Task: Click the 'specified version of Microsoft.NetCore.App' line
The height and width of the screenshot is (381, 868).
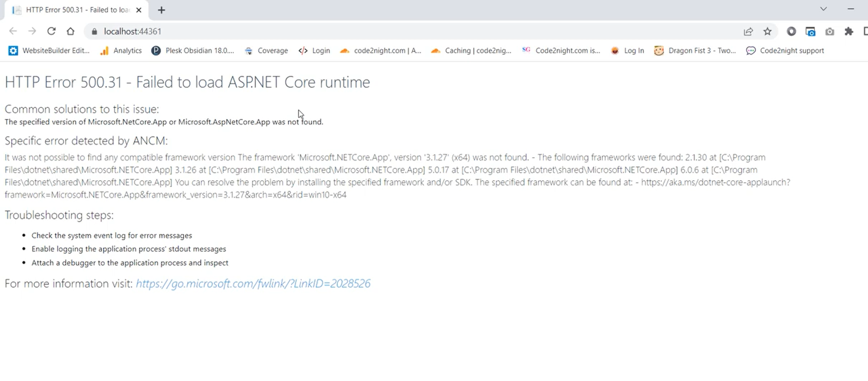Action: [164, 122]
